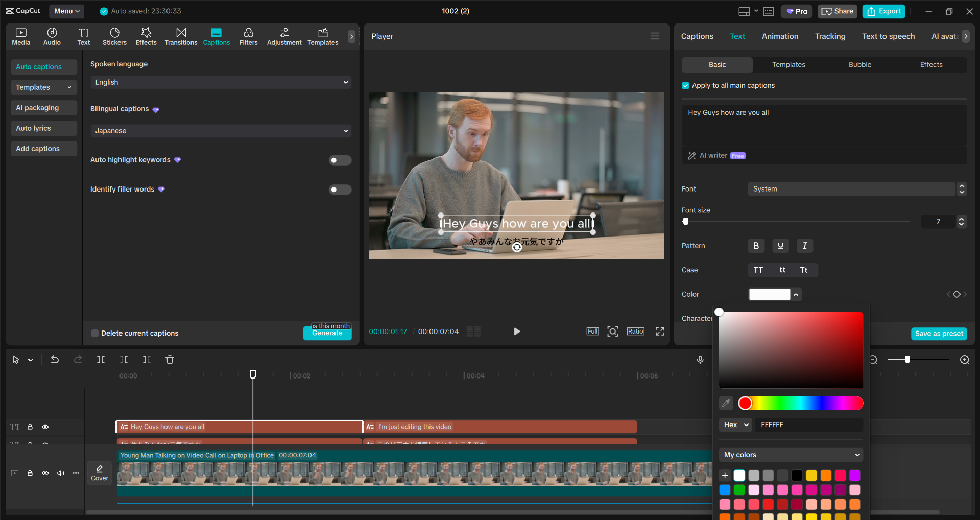Image resolution: width=980 pixels, height=520 pixels.
Task: Toggle Identify filler words switch
Action: pyautogui.click(x=340, y=190)
